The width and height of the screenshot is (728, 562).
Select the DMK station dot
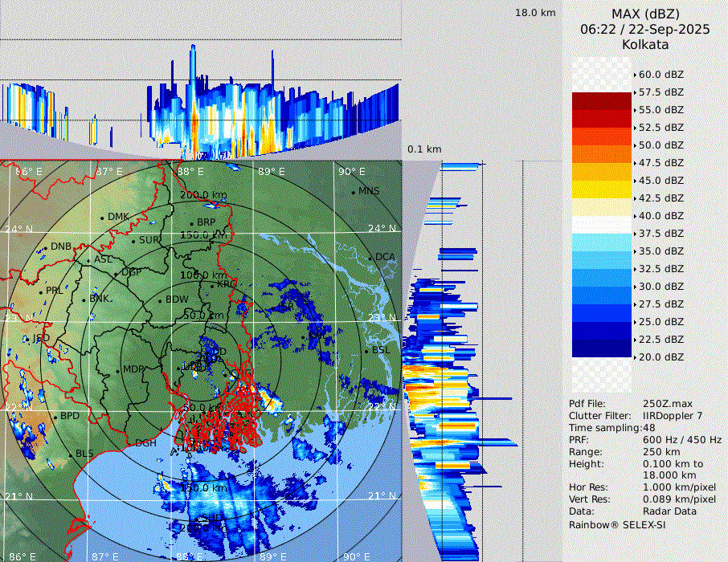pos(103,218)
